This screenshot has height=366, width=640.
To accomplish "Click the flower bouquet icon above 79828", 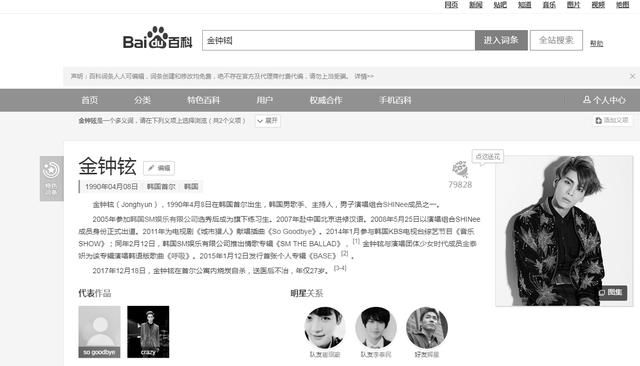I will 460,169.
